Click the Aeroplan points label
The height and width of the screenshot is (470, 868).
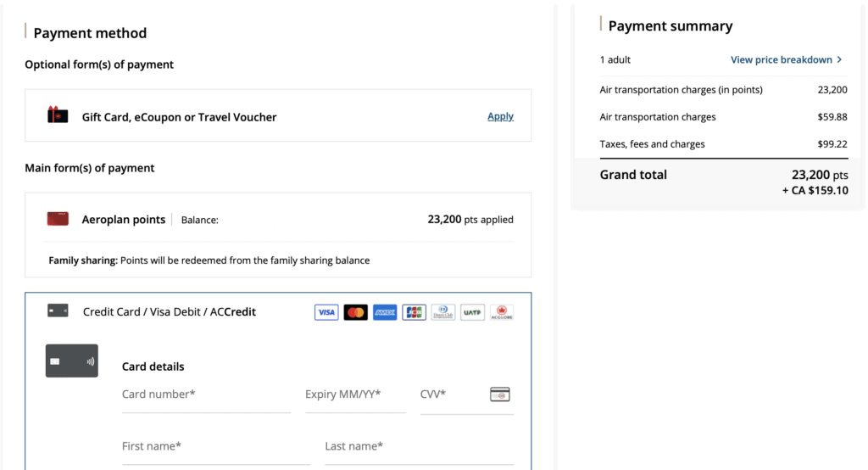pos(124,220)
